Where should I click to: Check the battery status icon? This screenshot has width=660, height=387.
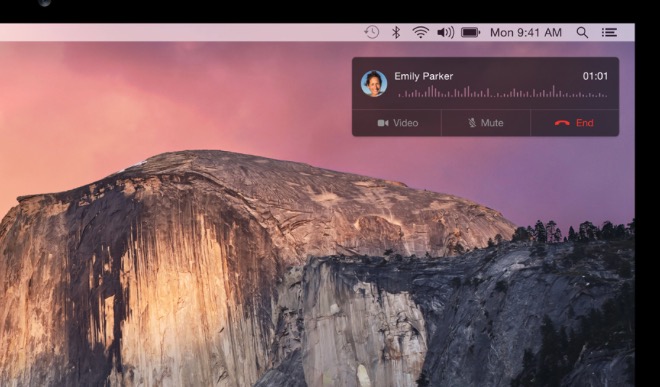tap(470, 32)
